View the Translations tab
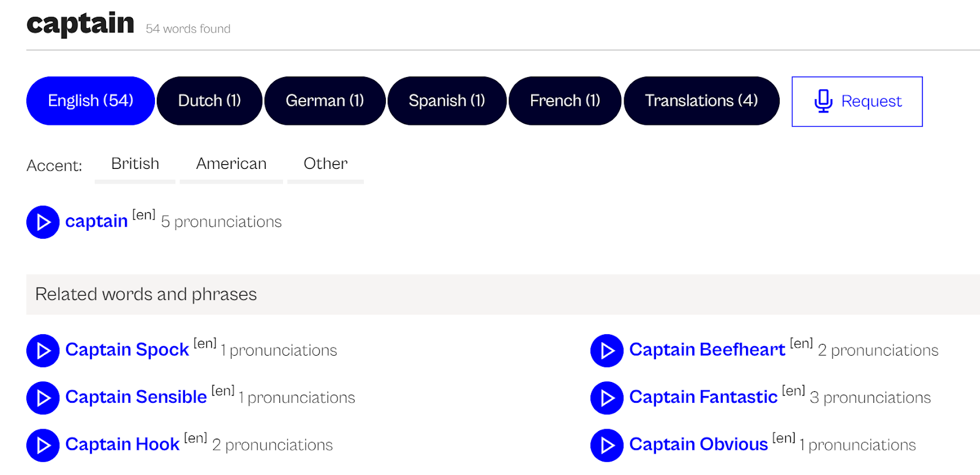Viewport: 980px width, 475px height. 701,100
